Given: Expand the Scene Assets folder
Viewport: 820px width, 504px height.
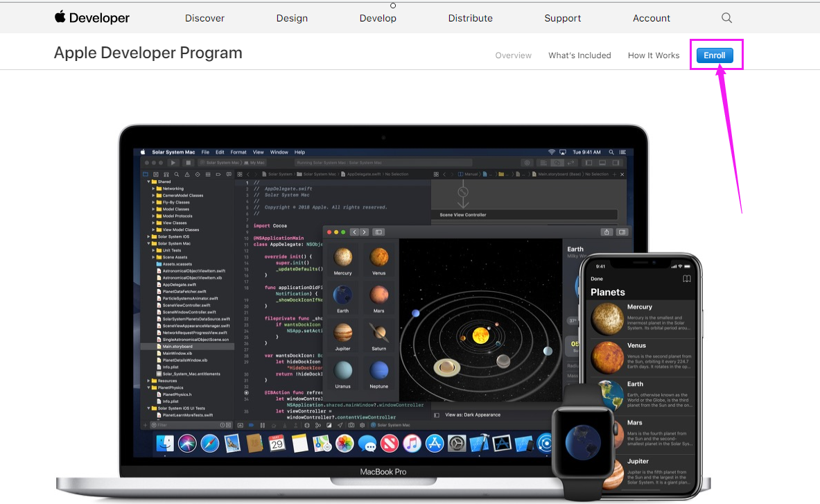Looking at the screenshot, I should pyautogui.click(x=153, y=257).
